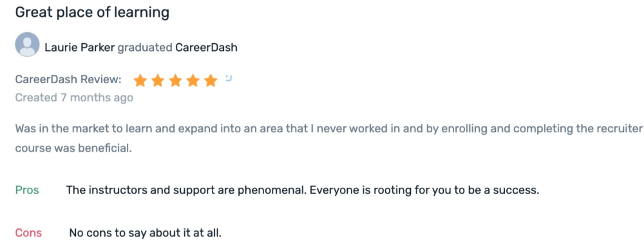Viewport: 644px width, 251px height.
Task: Click the third rating star
Action: coord(175,81)
